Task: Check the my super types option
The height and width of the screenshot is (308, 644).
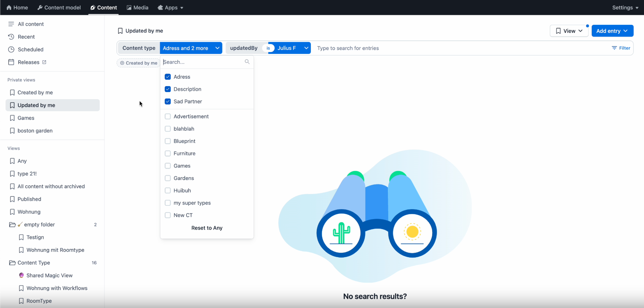Action: click(168, 203)
